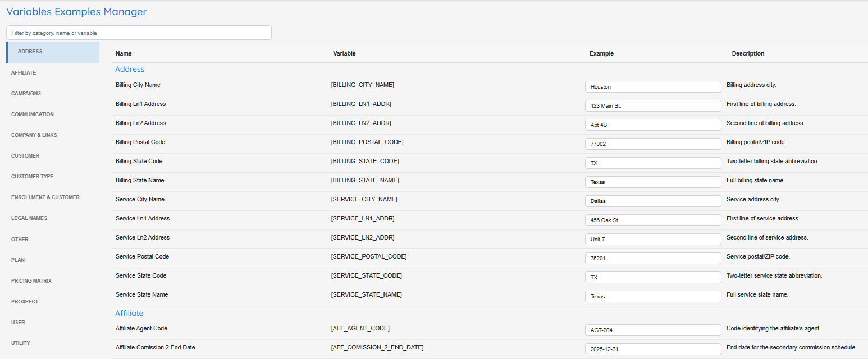Switch to LEGAL NAMES category
868x359 pixels.
click(29, 218)
